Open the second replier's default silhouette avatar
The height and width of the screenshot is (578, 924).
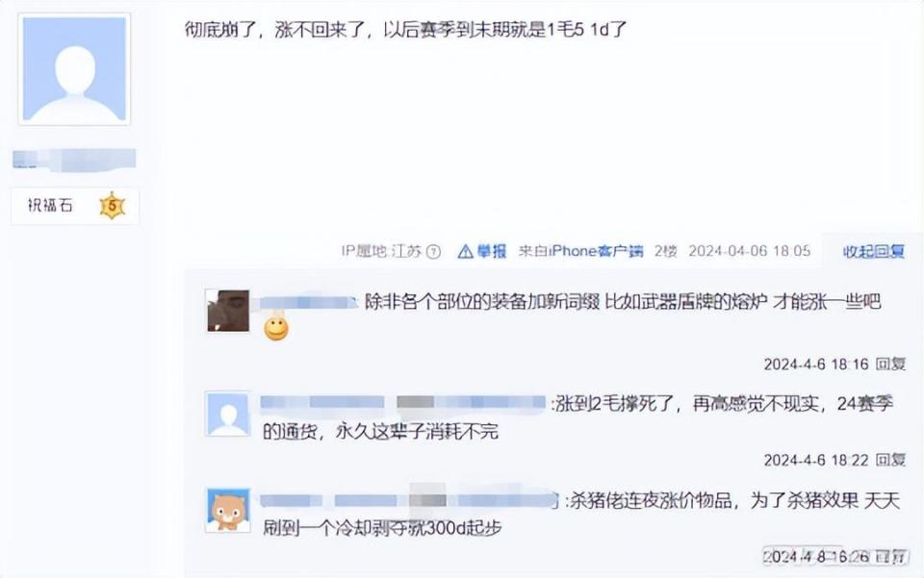[227, 415]
